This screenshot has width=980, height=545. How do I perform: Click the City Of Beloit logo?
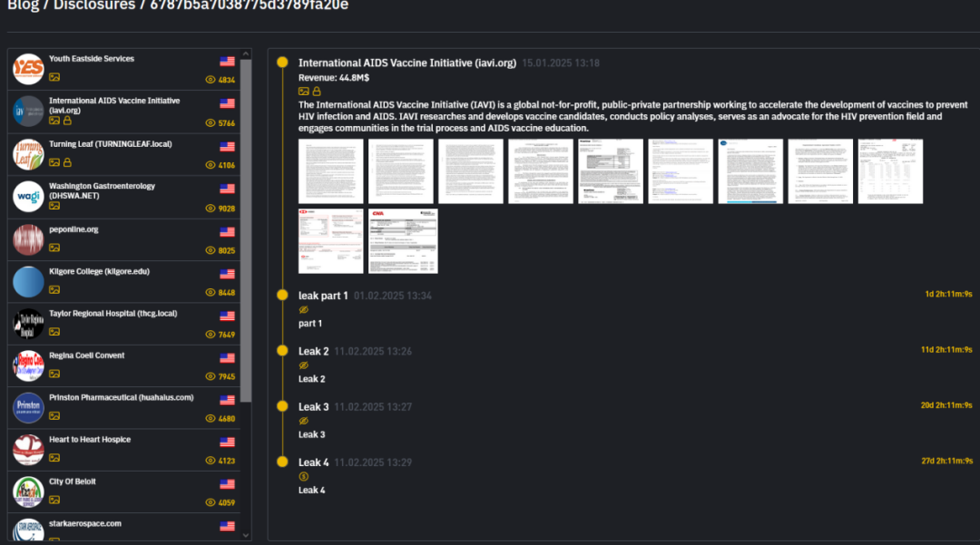(x=28, y=491)
